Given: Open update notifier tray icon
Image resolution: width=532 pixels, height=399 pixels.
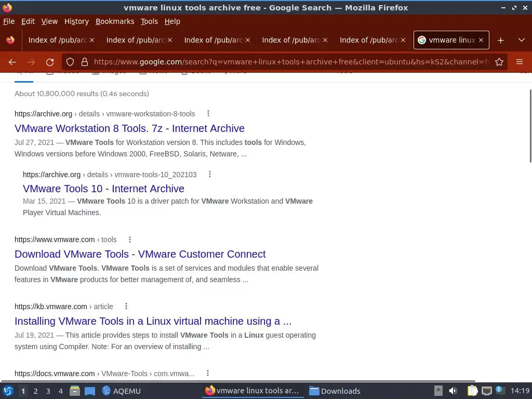Looking at the screenshot, I should [x=500, y=390].
